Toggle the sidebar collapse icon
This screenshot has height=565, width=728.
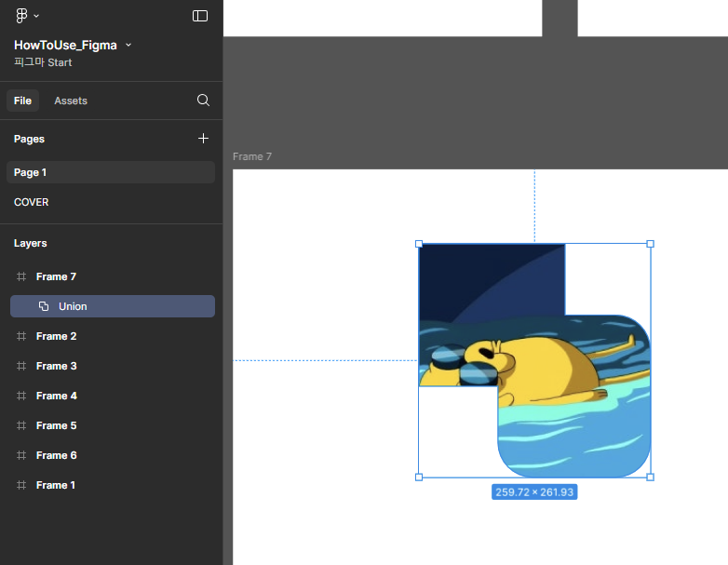coord(200,16)
